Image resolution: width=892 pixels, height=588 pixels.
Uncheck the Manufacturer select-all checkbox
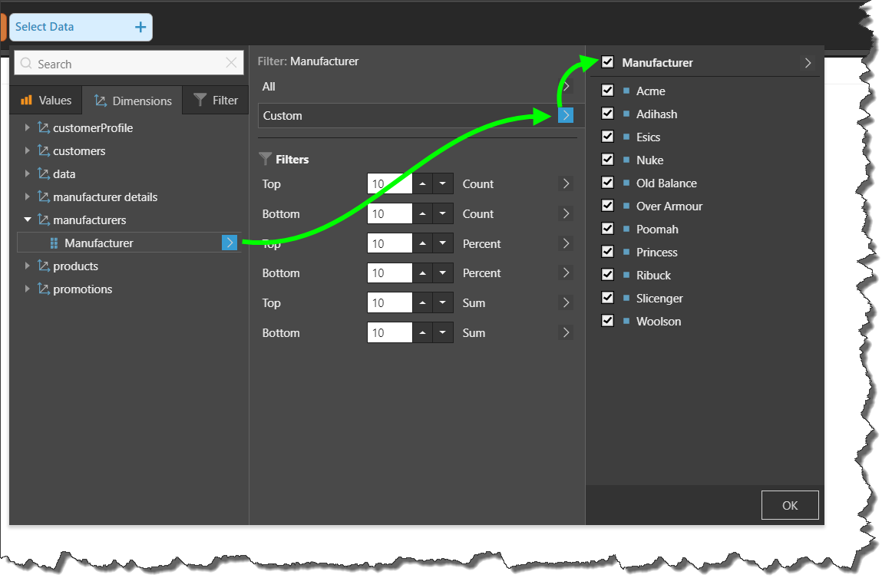pos(608,62)
